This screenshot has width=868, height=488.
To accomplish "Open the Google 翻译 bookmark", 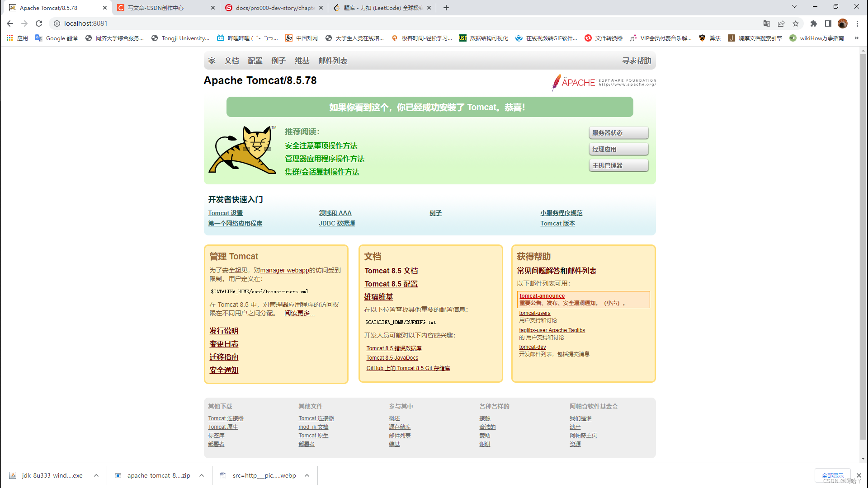I will click(57, 38).
